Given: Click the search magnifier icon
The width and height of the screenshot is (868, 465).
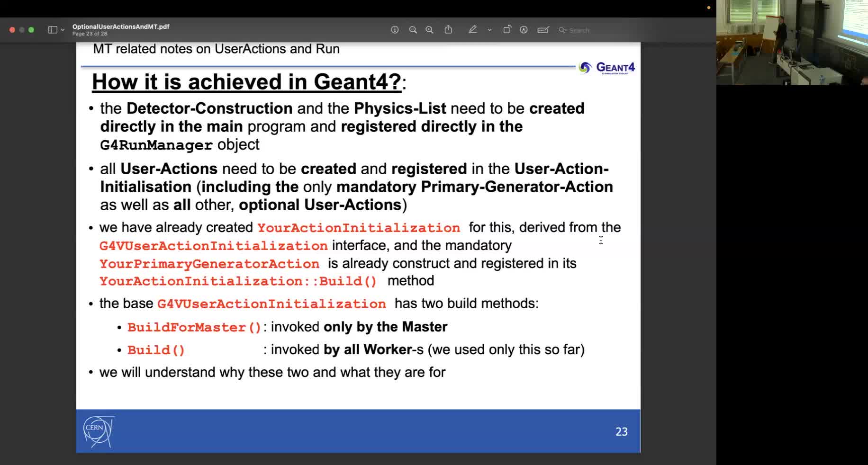Looking at the screenshot, I should pyautogui.click(x=562, y=30).
